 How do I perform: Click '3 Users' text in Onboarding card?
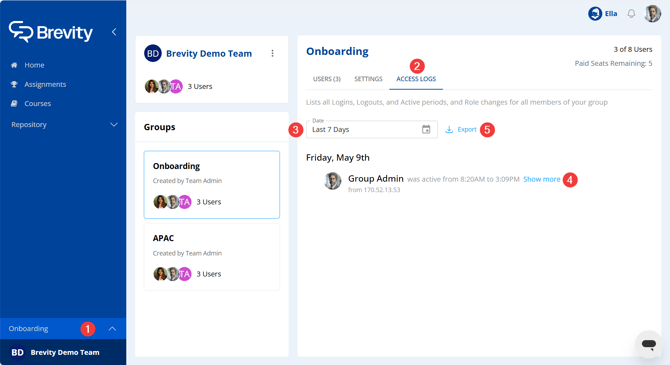coord(209,202)
